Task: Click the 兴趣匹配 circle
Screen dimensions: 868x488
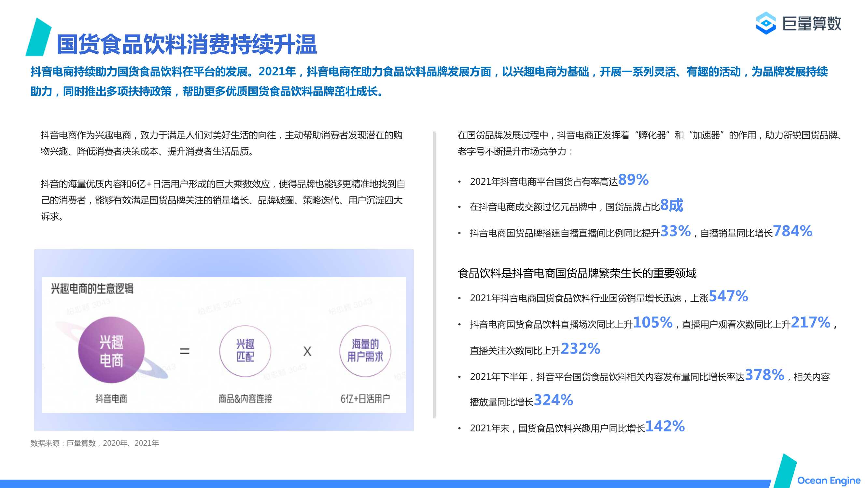Action: click(245, 351)
